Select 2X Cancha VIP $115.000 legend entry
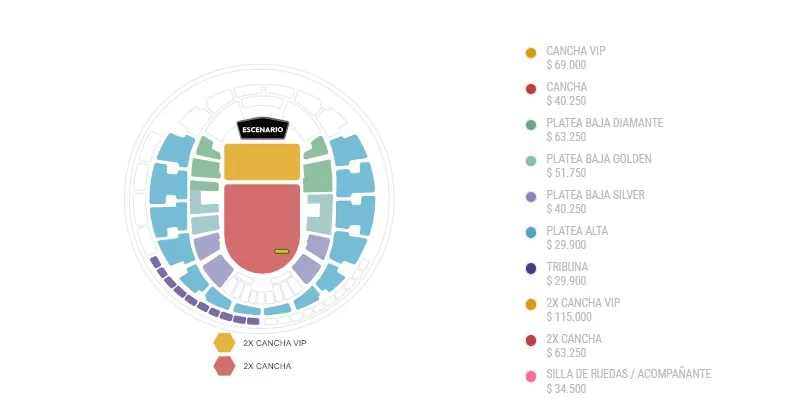The width and height of the screenshot is (801, 411). pyautogui.click(x=584, y=310)
